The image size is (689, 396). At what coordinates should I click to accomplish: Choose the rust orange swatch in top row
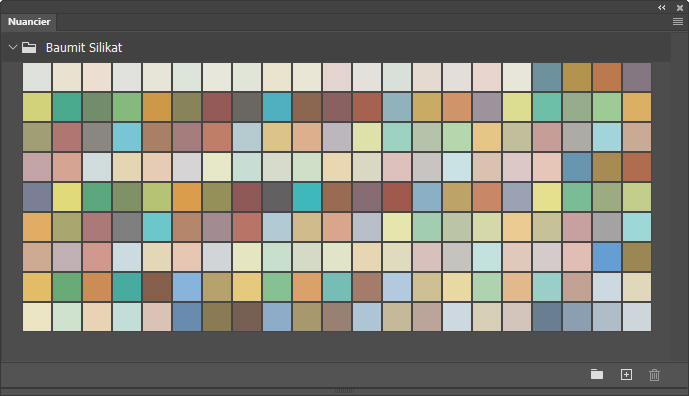(607, 77)
